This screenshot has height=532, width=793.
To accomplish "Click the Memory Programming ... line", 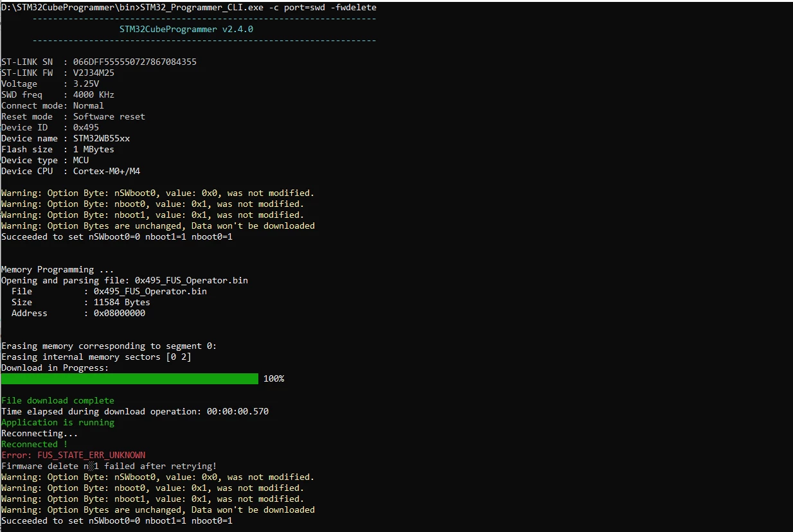I will click(x=58, y=269).
